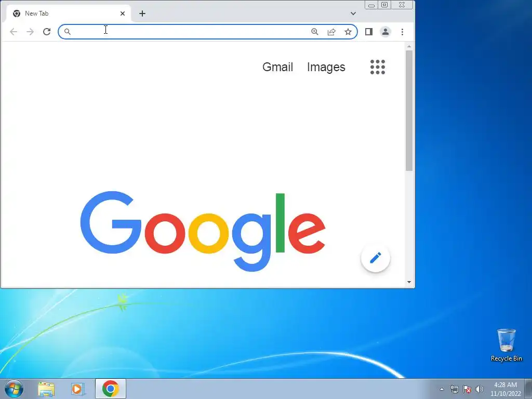The width and height of the screenshot is (532, 399).
Task: Open the Windows Start menu
Action: tap(14, 389)
